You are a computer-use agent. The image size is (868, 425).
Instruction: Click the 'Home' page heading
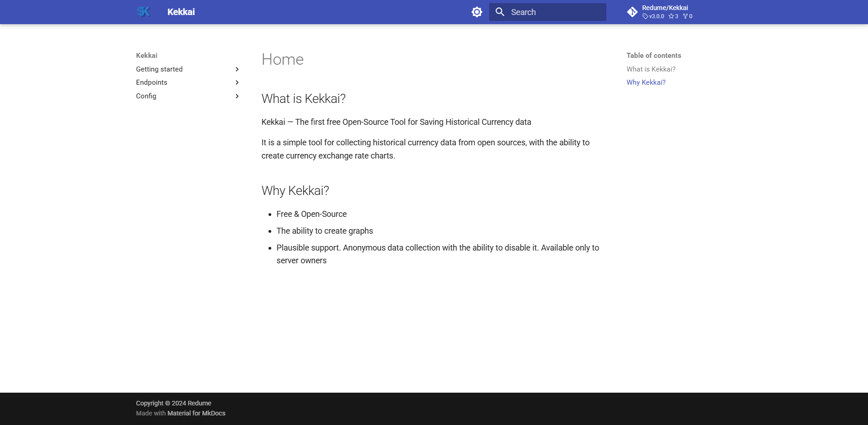282,59
